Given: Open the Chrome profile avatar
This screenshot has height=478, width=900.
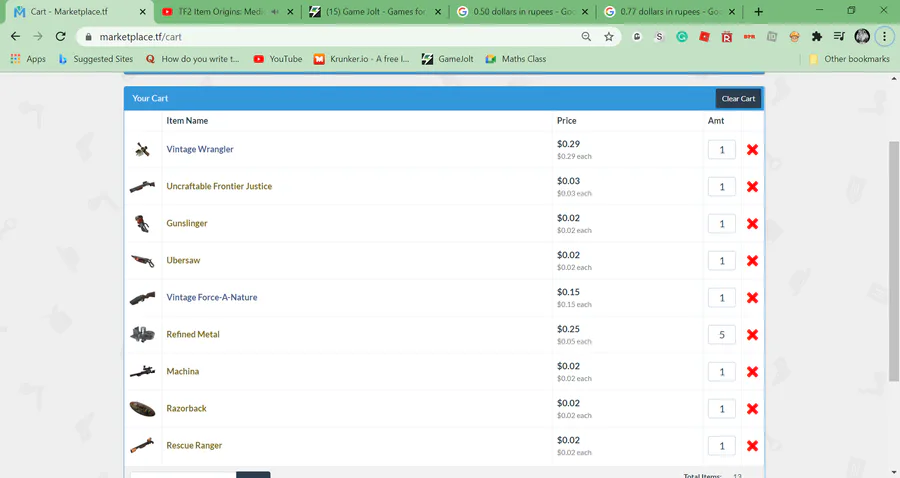Looking at the screenshot, I should [862, 37].
